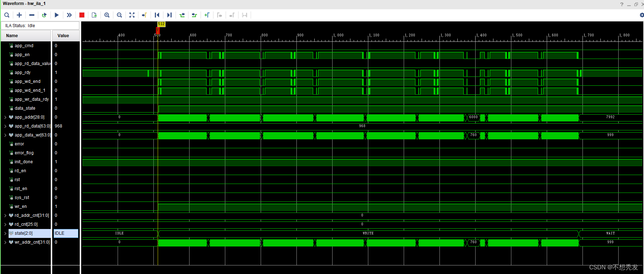Click the WAIT state segment in waveform
This screenshot has width=644, height=274.
coord(610,233)
